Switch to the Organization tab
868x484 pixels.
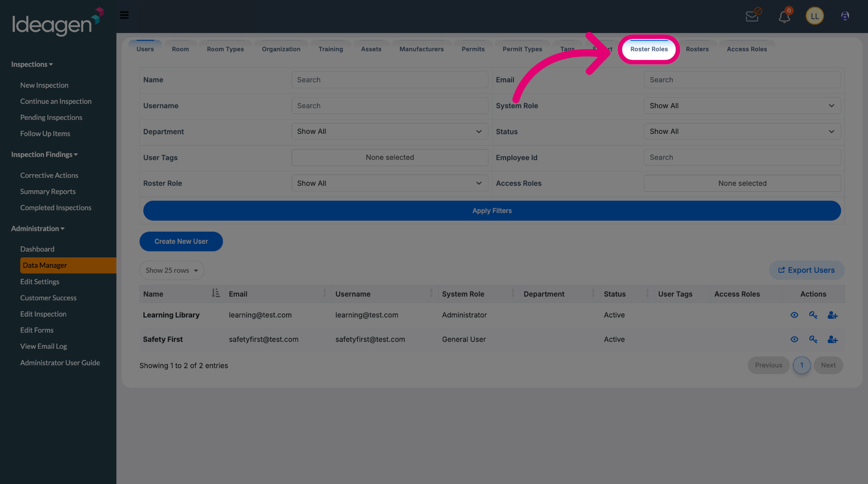click(x=281, y=49)
